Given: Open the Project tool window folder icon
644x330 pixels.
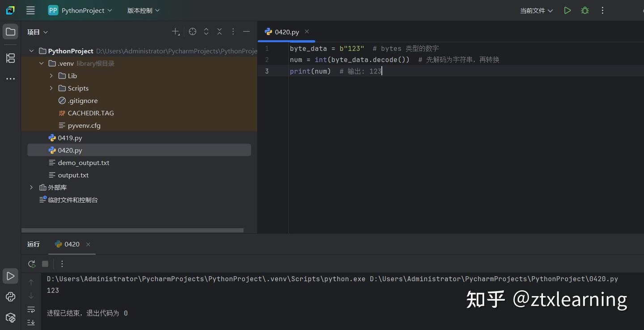Looking at the screenshot, I should pos(11,32).
